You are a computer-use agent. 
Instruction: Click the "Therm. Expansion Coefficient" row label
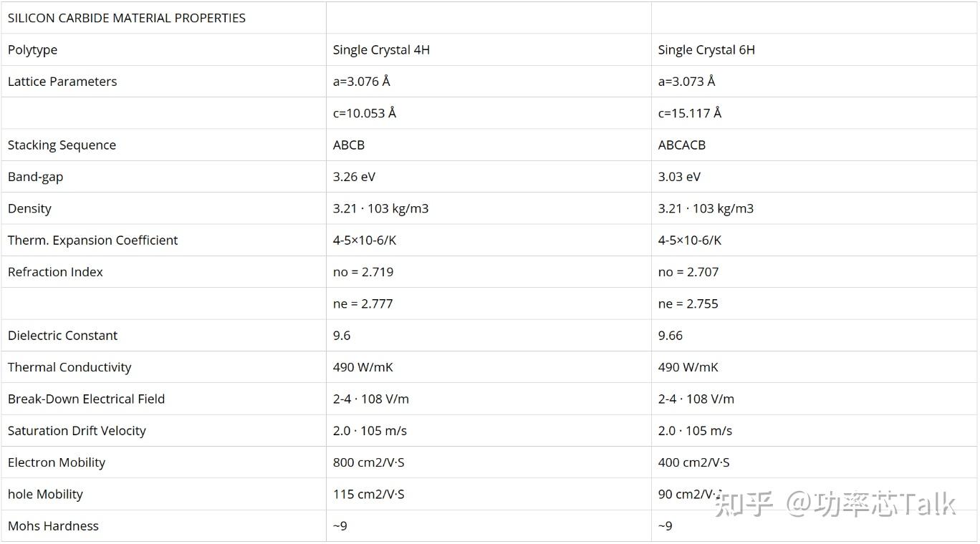click(93, 240)
